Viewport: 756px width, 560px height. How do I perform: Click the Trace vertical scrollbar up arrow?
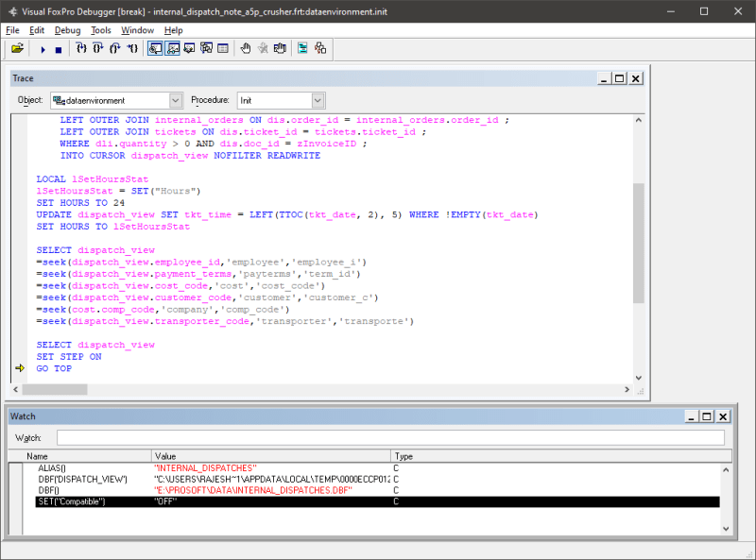tap(639, 120)
